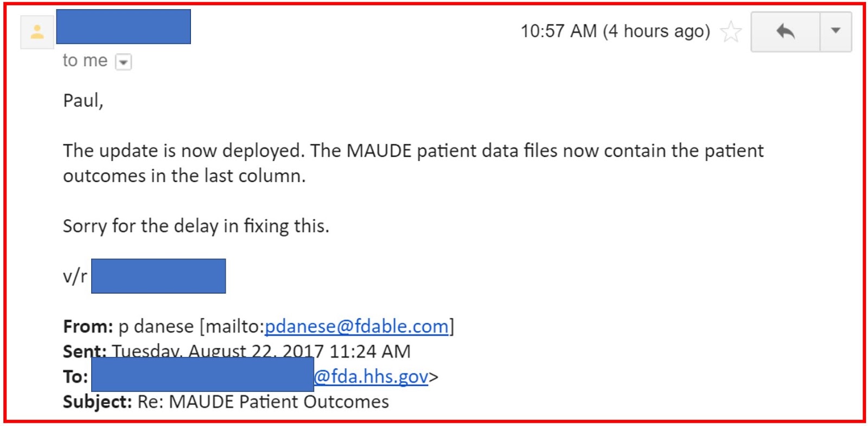Click the Reply arrow button
The image size is (868, 426).
(x=785, y=31)
